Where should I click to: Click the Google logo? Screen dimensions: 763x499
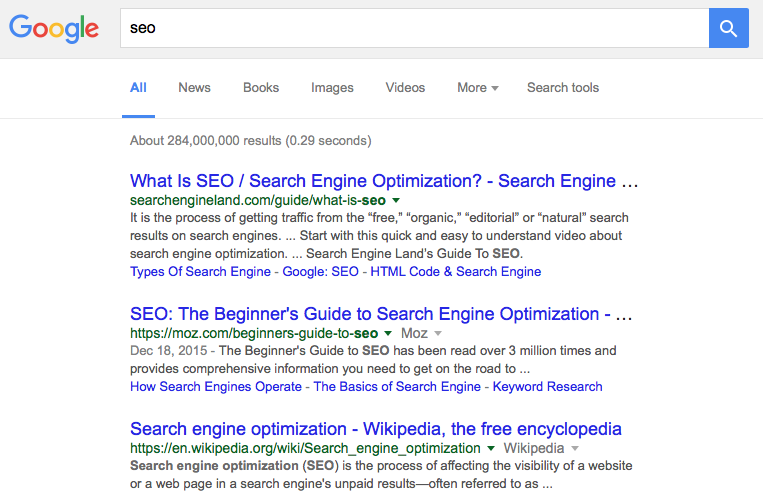[x=54, y=28]
